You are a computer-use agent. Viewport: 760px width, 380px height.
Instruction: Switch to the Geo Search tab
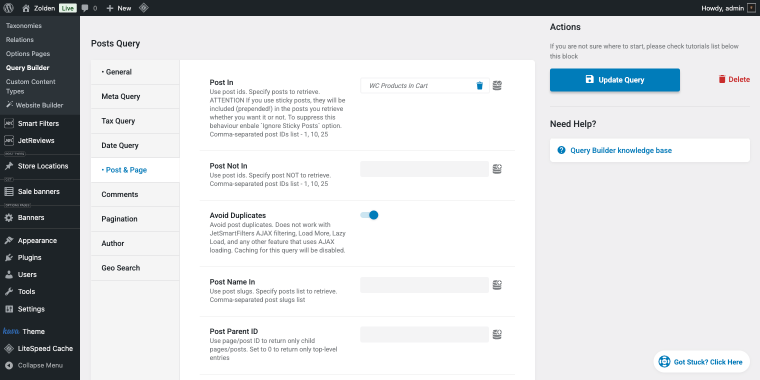[135, 268]
